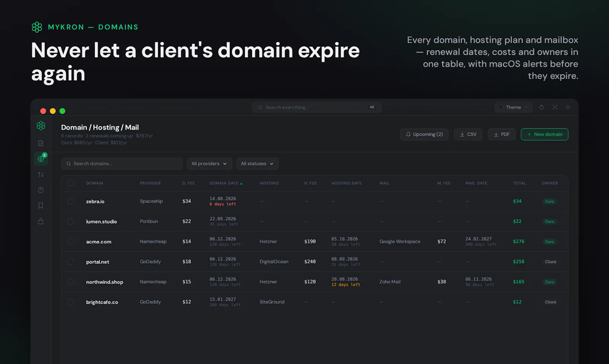Click the '12 days left' hosting warning
This screenshot has width=609, height=364.
tap(346, 285)
